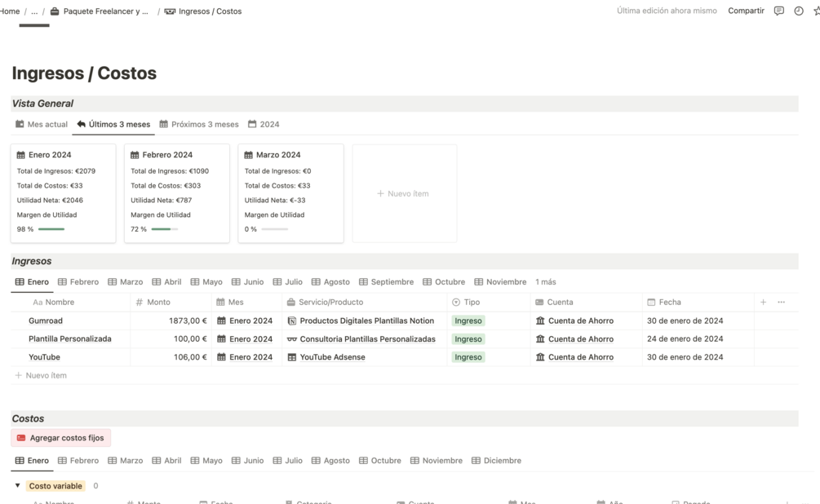Click the 24 de enero de 2024 date
Screen dimensions: 820x504
685,338
